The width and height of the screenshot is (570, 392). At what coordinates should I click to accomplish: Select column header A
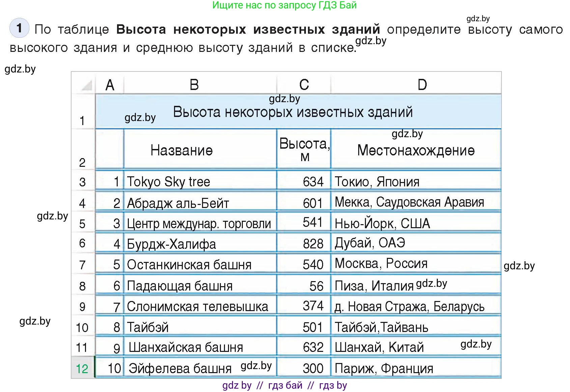click(110, 84)
